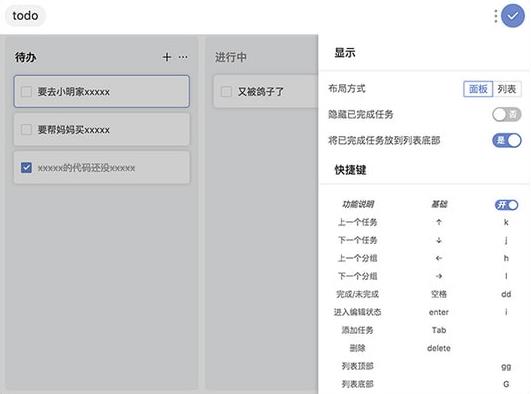The width and height of the screenshot is (531, 394).
Task: Check the 要帮妈妈买xxxxx task checkbox
Action: (x=26, y=130)
